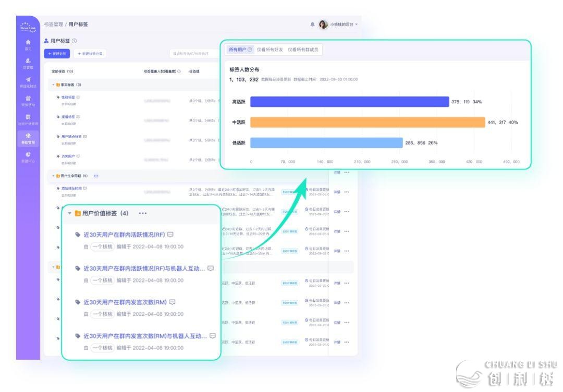Open 首页 home icon in sidebar
Image resolution: width=563 pixels, height=392 pixels.
point(28,43)
